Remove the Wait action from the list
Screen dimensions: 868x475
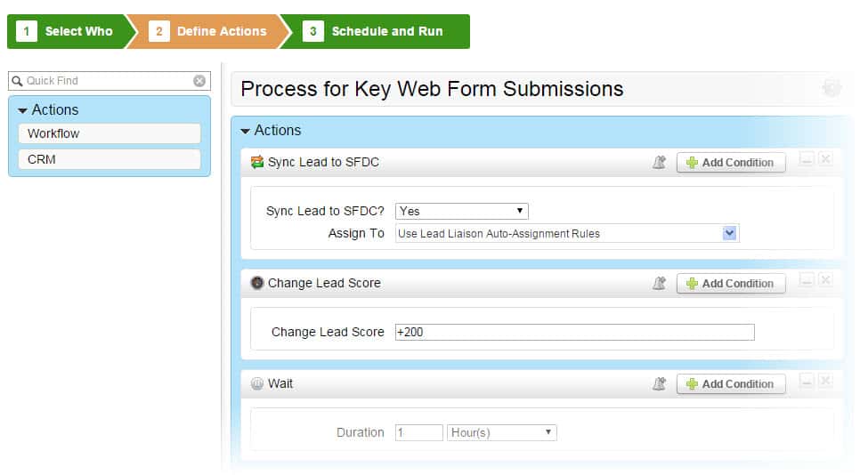click(x=825, y=381)
